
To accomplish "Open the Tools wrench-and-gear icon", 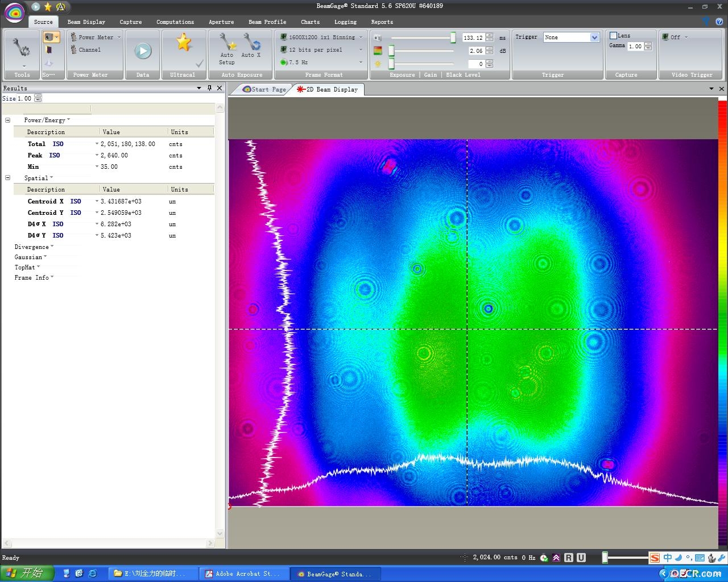I will point(22,48).
